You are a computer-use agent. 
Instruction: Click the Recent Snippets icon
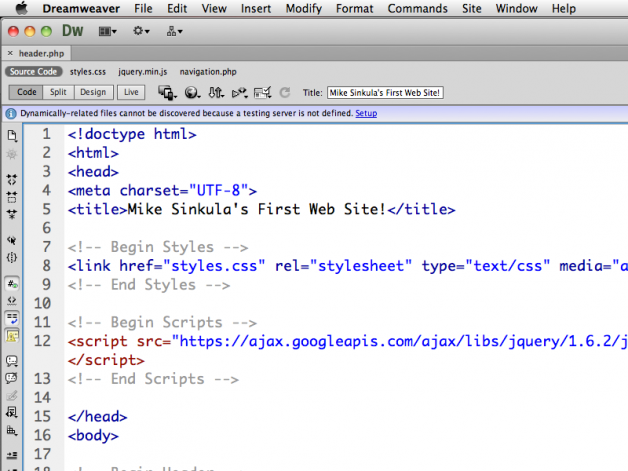coord(12,412)
